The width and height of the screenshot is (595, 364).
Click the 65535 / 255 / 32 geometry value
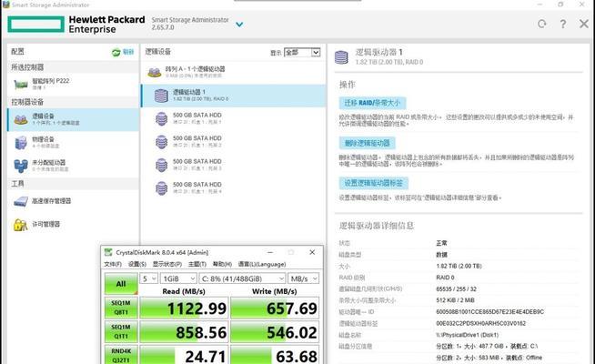pyautogui.click(x=456, y=288)
